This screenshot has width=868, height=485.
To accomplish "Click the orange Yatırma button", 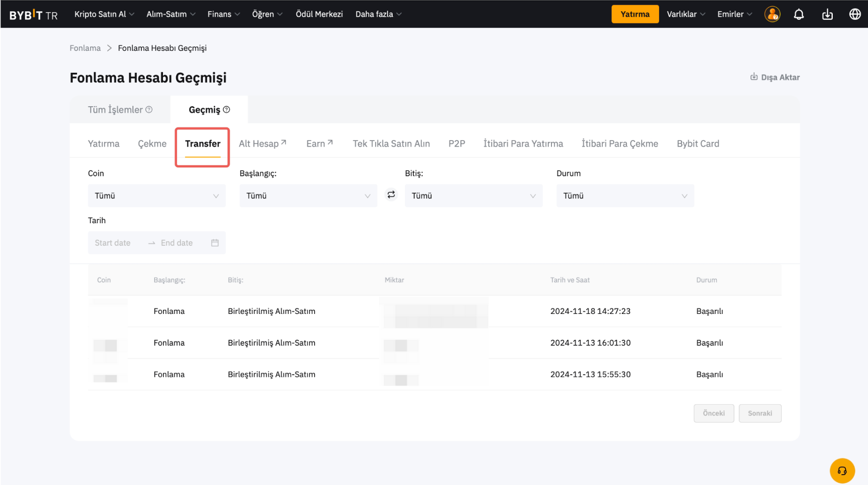I will tap(635, 14).
